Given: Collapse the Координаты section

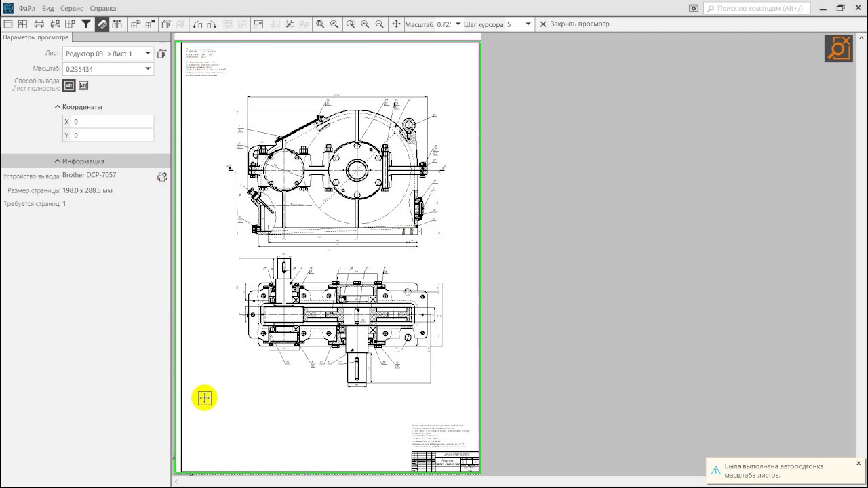Looking at the screenshot, I should (x=78, y=107).
